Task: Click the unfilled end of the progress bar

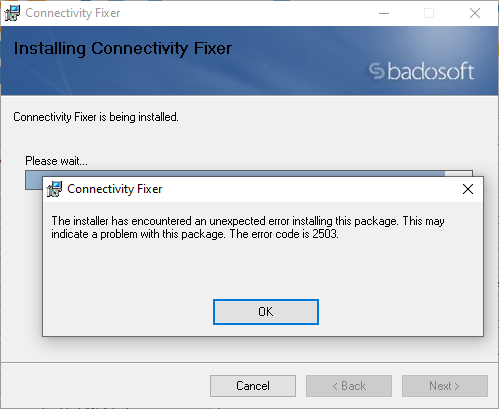Action: [x=459, y=174]
